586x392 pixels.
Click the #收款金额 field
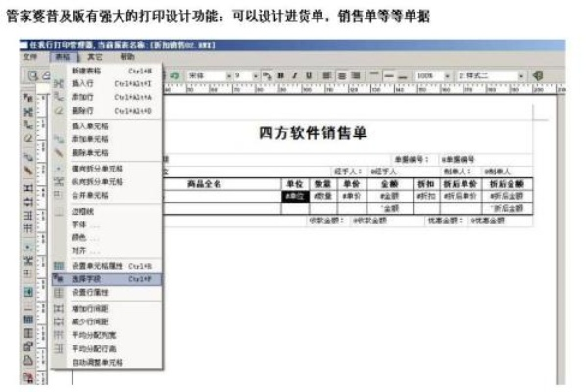click(x=370, y=220)
